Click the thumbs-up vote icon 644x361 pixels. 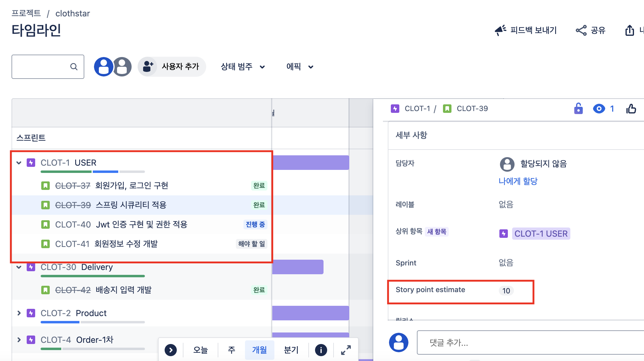pos(631,109)
